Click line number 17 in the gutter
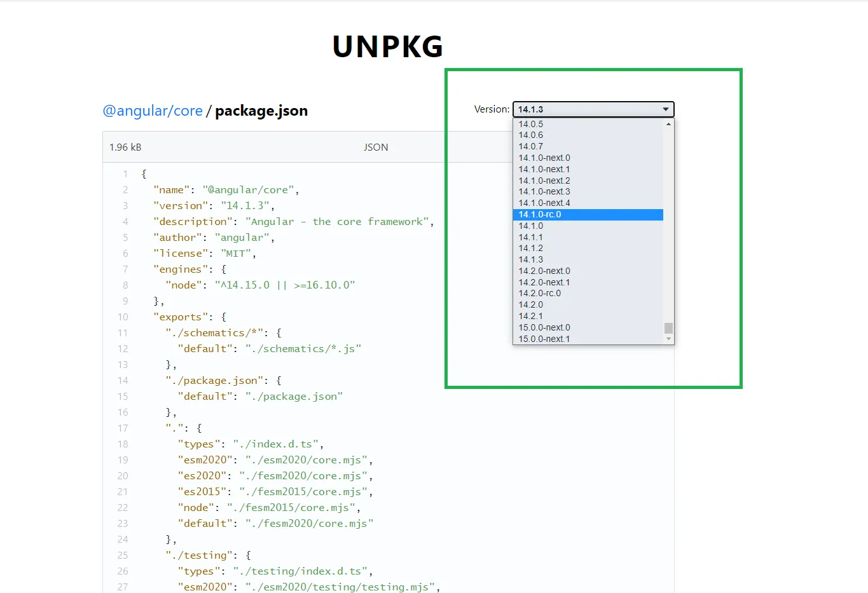Viewport: 868px width, 593px height. tap(123, 428)
